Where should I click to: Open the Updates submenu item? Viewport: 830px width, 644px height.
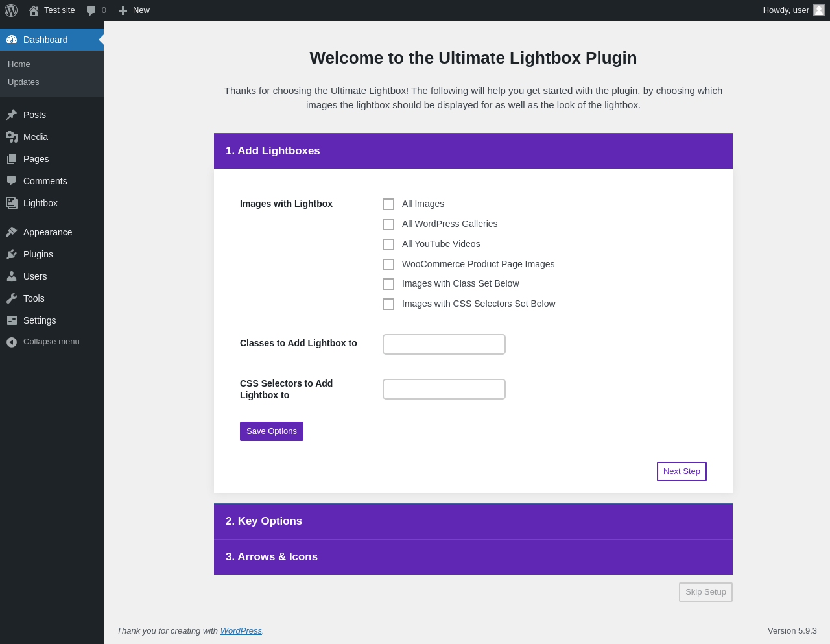[x=23, y=82]
